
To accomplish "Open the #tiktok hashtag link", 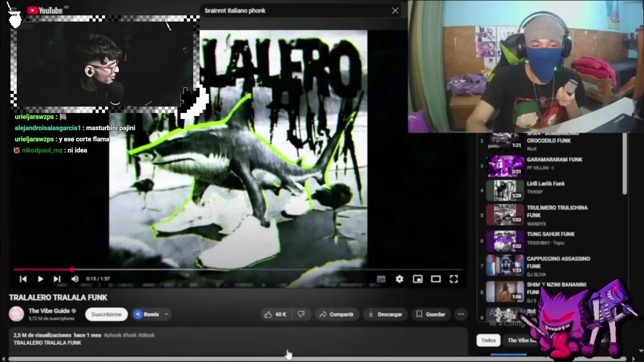I will (x=146, y=335).
